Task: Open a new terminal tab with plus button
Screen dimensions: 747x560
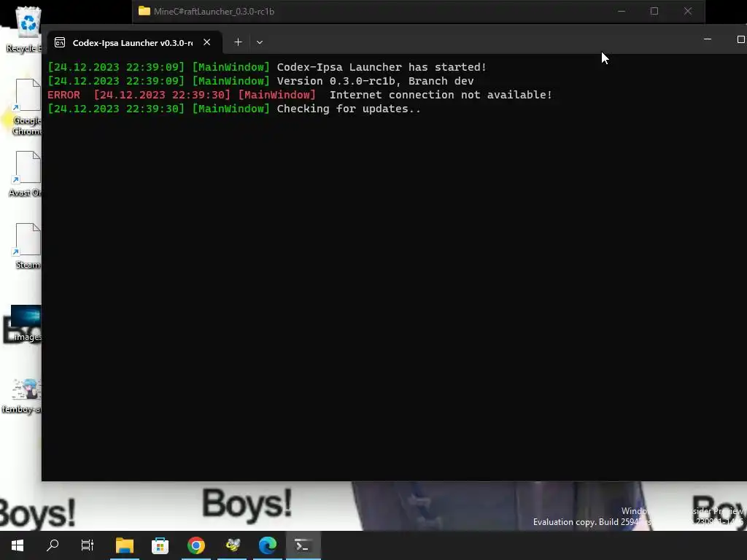Action: point(238,42)
